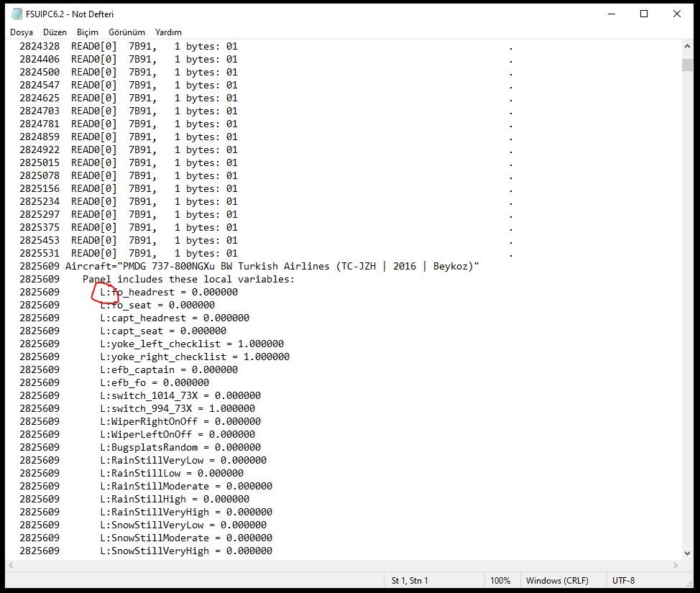Click the L:RainStillVeryLow line
700x593 pixels.
pos(143,460)
